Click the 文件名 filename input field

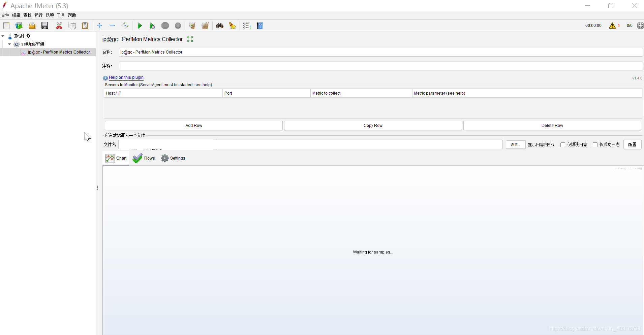point(310,145)
